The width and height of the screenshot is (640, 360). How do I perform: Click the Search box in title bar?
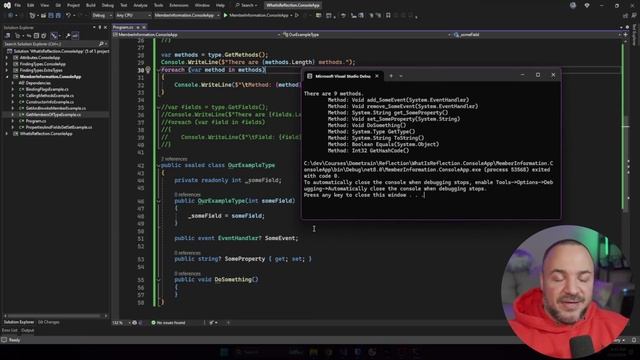(246, 5)
